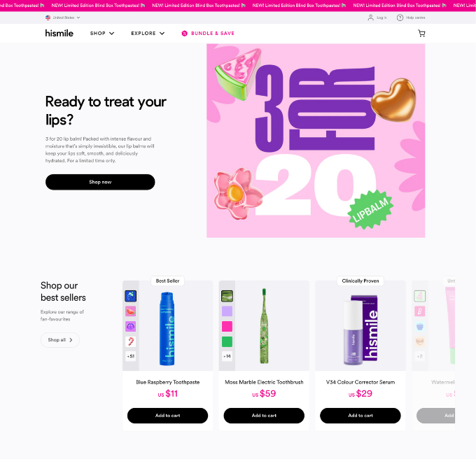Pick the lilac toothbrush colour swatch

227,311
